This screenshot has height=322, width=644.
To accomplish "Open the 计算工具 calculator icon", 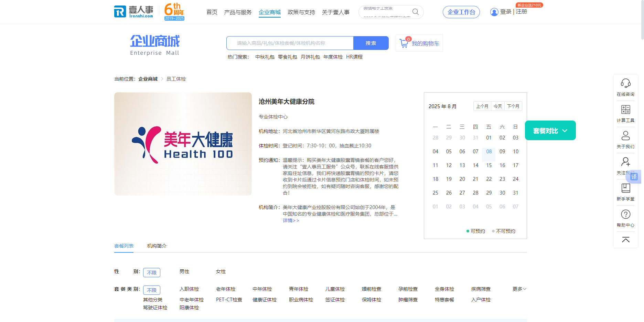I will point(625,110).
